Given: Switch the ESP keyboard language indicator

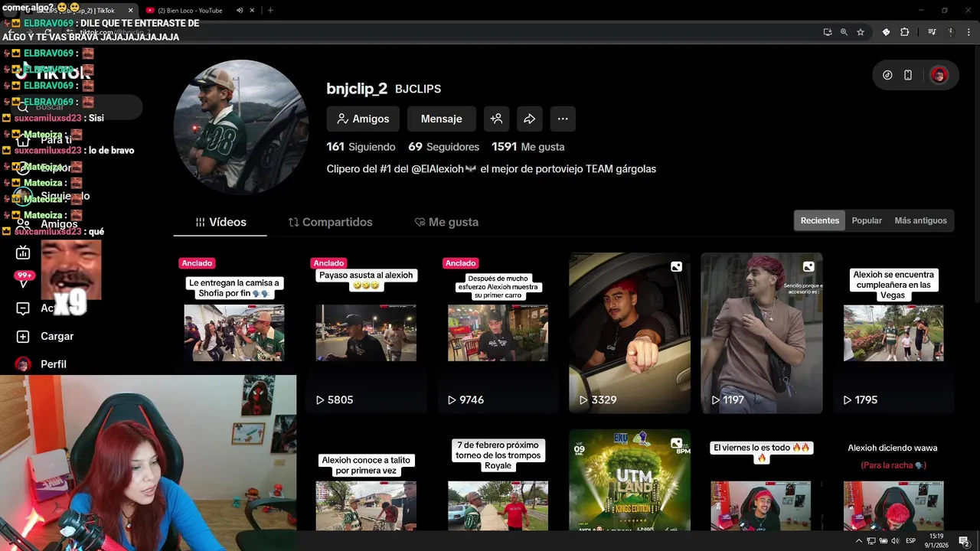Looking at the screenshot, I should 911,541.
